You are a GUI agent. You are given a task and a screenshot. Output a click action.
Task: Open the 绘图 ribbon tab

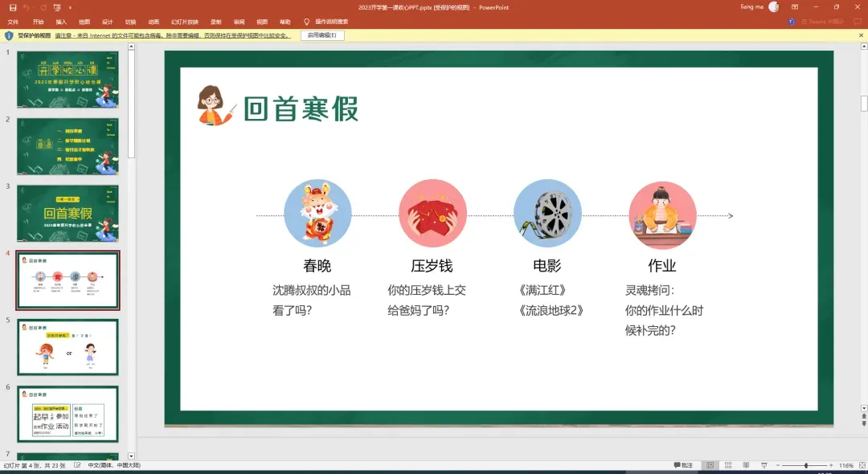click(84, 22)
